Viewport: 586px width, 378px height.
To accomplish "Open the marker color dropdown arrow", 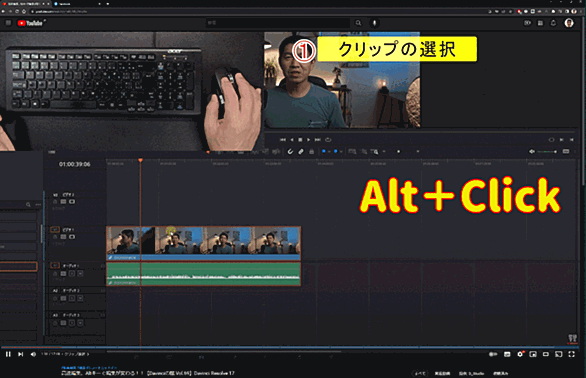I will (341, 152).
